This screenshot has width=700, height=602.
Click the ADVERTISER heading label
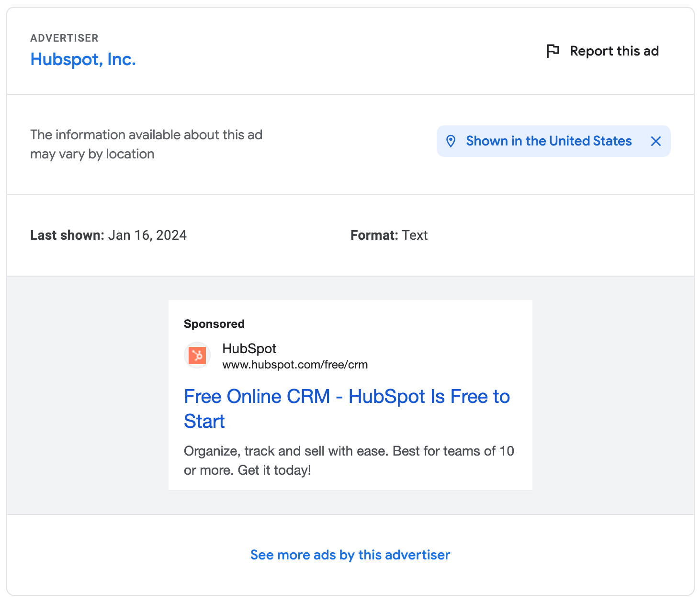pos(64,38)
